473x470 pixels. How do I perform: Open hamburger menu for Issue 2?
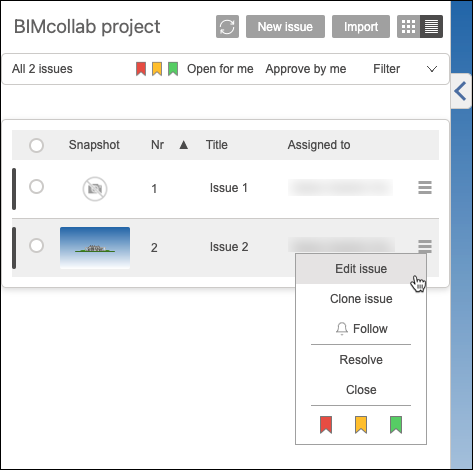(x=425, y=246)
